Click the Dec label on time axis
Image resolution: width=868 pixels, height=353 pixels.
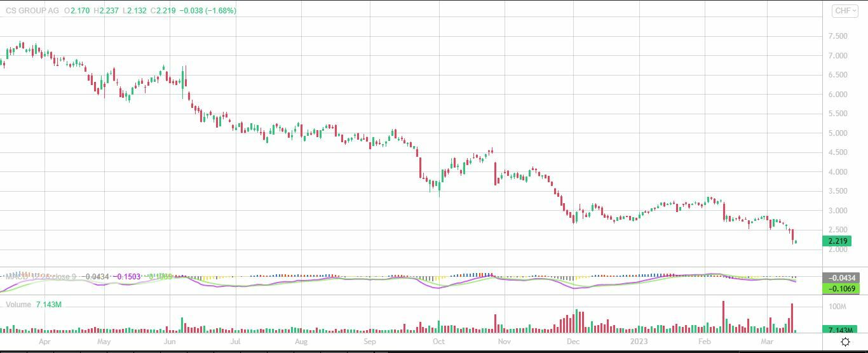point(573,342)
